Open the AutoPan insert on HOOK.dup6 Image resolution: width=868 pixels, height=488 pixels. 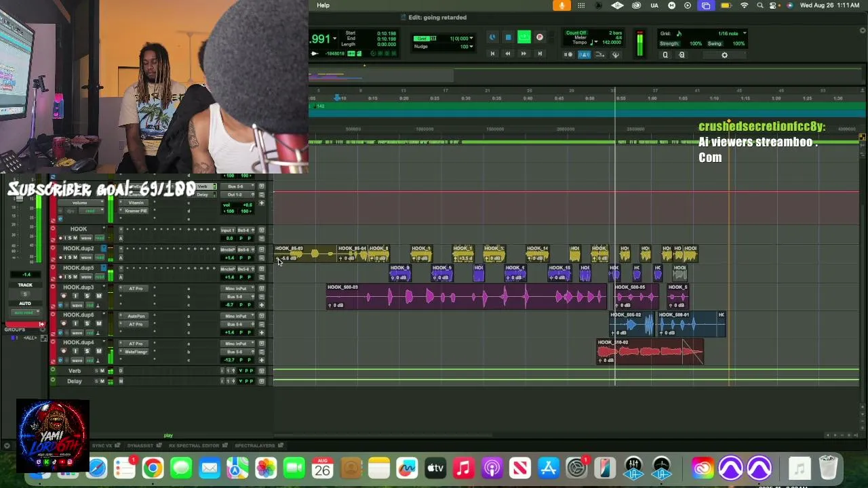coord(136,316)
